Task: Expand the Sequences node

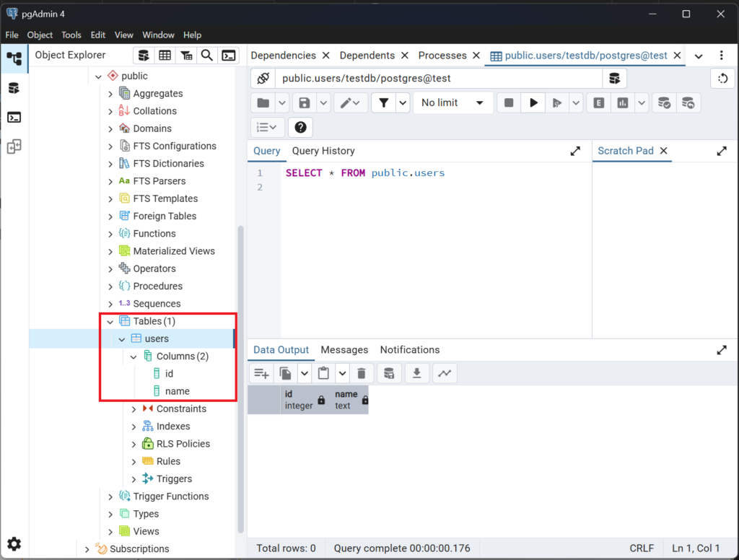Action: 110,304
